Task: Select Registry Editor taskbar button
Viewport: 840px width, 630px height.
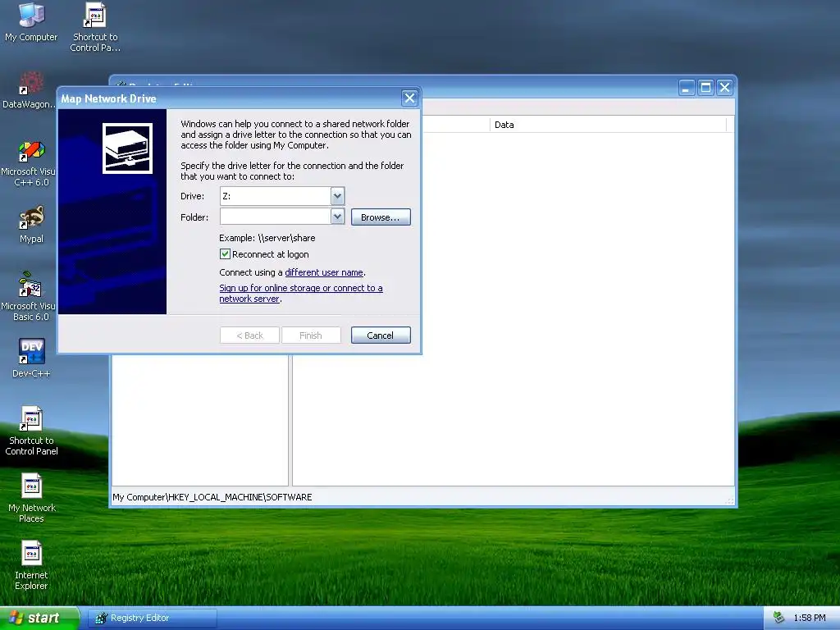Action: pyautogui.click(x=152, y=618)
